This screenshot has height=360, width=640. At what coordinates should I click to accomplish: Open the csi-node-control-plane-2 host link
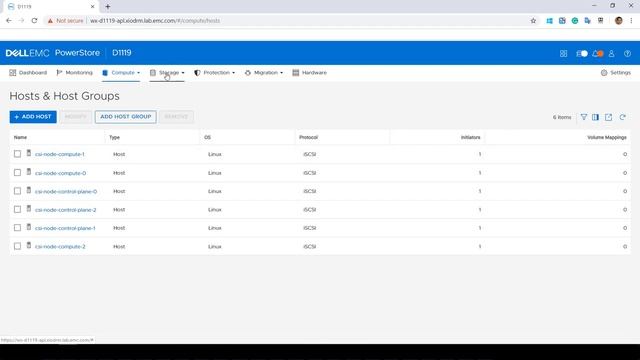pyautogui.click(x=65, y=210)
